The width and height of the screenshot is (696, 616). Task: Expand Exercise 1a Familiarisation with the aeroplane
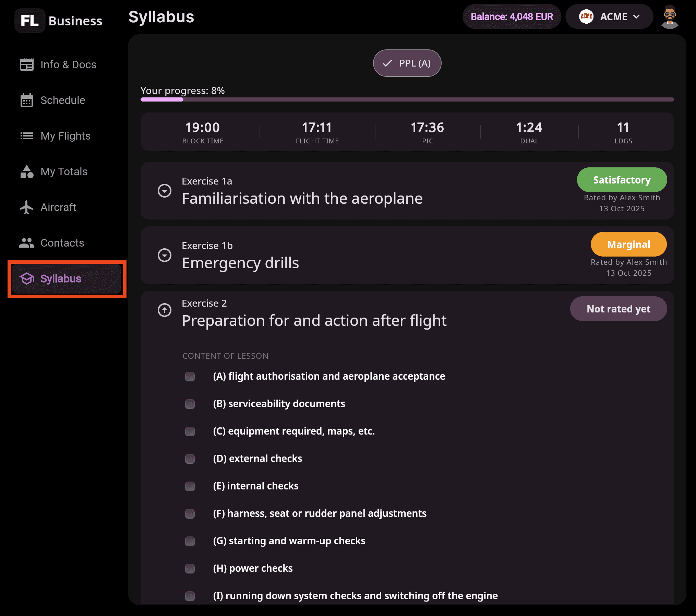tap(165, 191)
